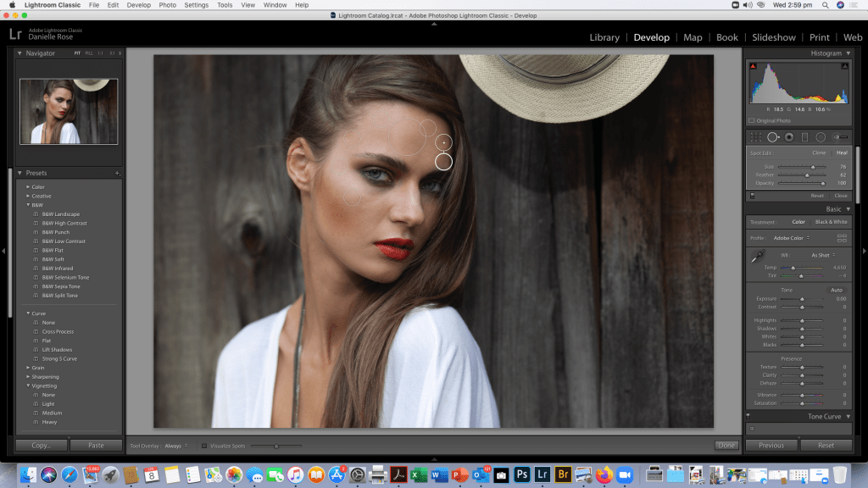Select the Red Eye Correction tool
This screenshot has width=868, height=488.
tap(789, 137)
